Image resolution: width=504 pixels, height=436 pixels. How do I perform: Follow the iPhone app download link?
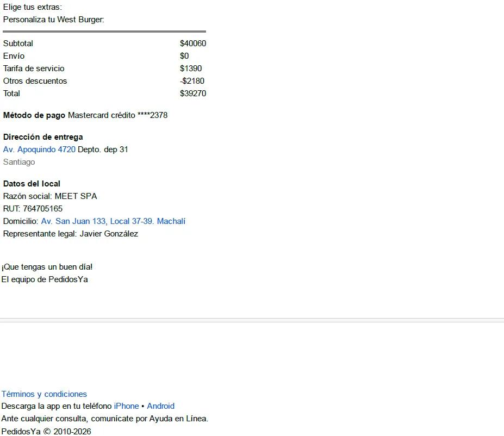coord(126,406)
